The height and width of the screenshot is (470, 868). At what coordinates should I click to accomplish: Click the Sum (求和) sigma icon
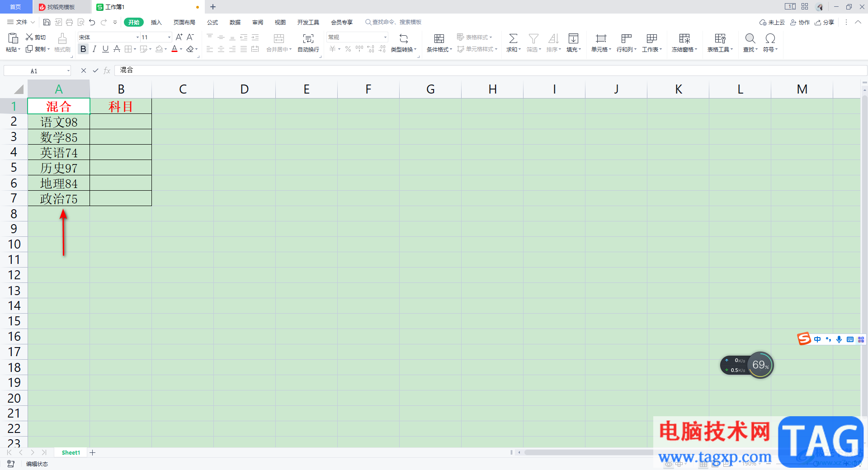(x=513, y=38)
